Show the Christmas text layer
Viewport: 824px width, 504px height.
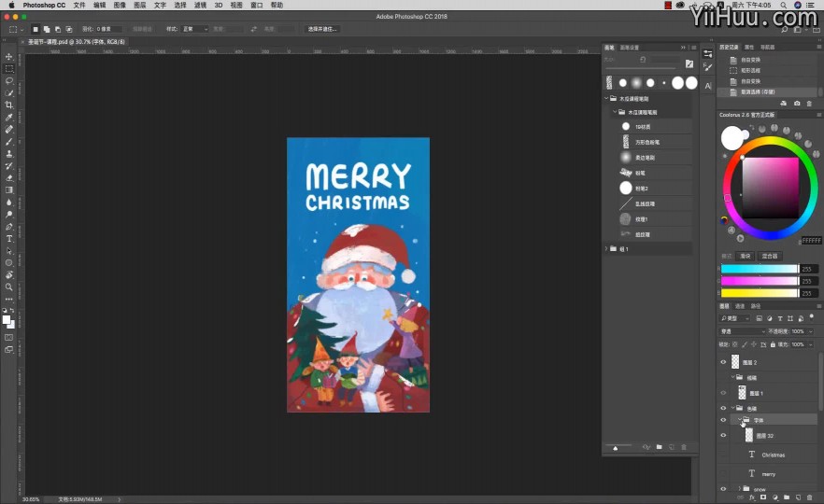tap(723, 455)
